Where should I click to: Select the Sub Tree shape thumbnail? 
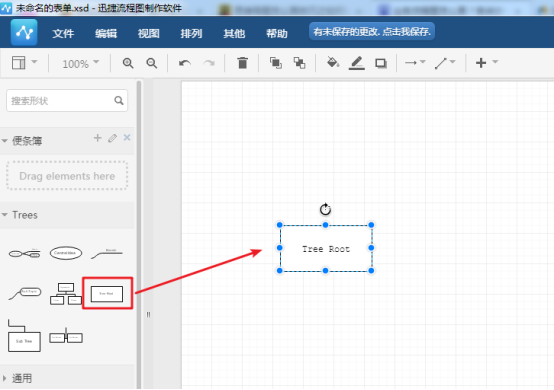click(x=24, y=336)
